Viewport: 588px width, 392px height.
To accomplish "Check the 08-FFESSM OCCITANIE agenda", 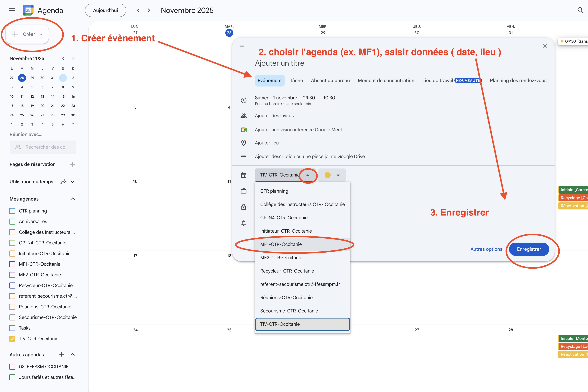I will [12, 366].
